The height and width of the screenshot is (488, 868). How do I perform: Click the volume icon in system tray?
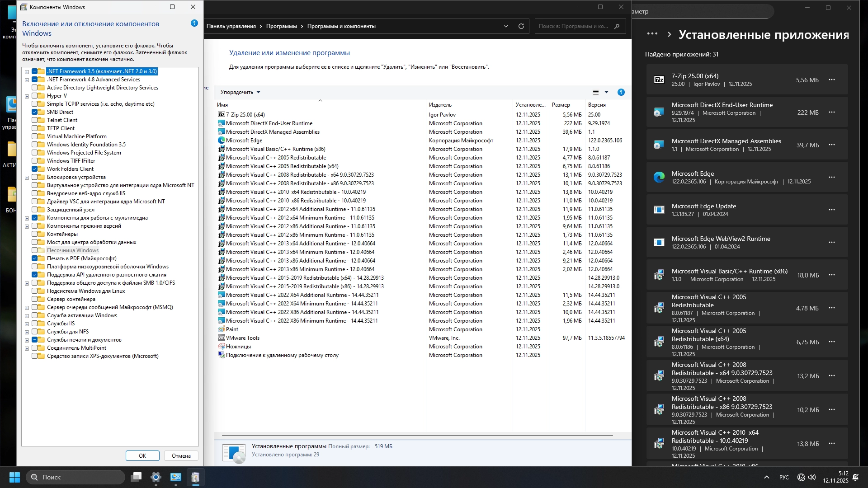812,477
